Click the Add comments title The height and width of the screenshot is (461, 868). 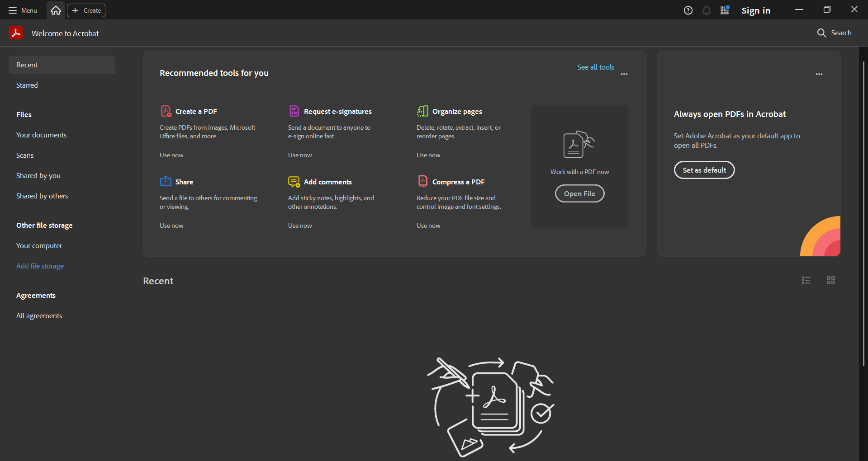pyautogui.click(x=327, y=182)
